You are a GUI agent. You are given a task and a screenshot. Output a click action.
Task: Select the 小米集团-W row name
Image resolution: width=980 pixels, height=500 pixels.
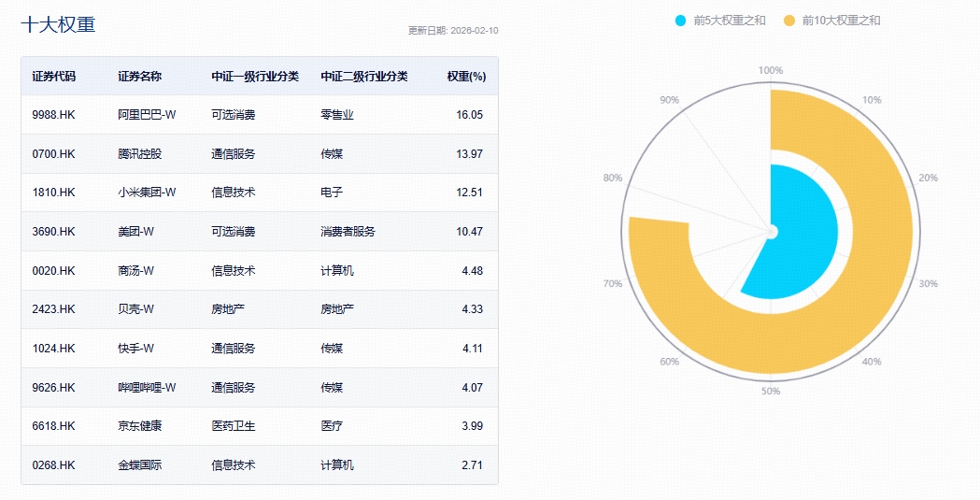147,193
